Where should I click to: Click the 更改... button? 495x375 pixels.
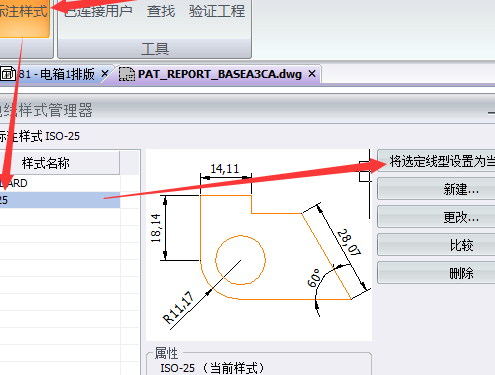pyautogui.click(x=436, y=217)
